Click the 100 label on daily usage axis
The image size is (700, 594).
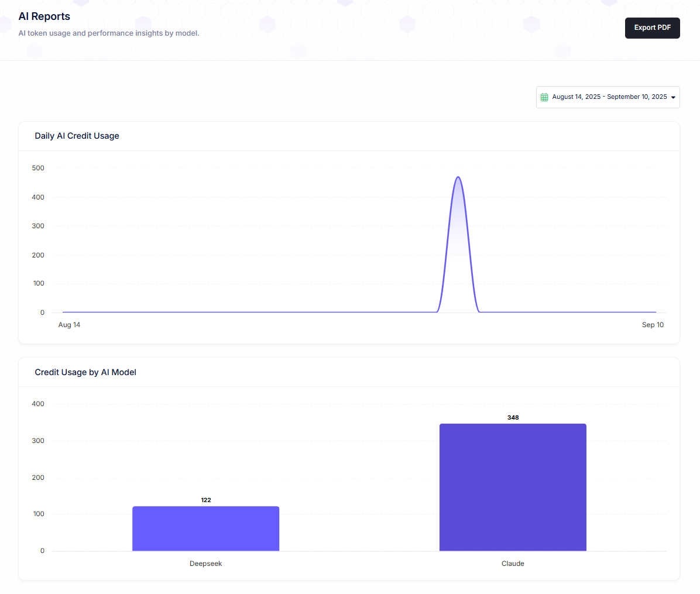[38, 283]
